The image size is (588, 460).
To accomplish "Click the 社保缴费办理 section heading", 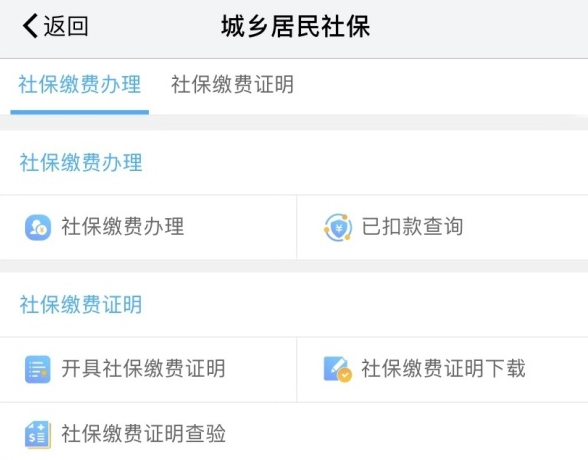I will pyautogui.click(x=81, y=163).
